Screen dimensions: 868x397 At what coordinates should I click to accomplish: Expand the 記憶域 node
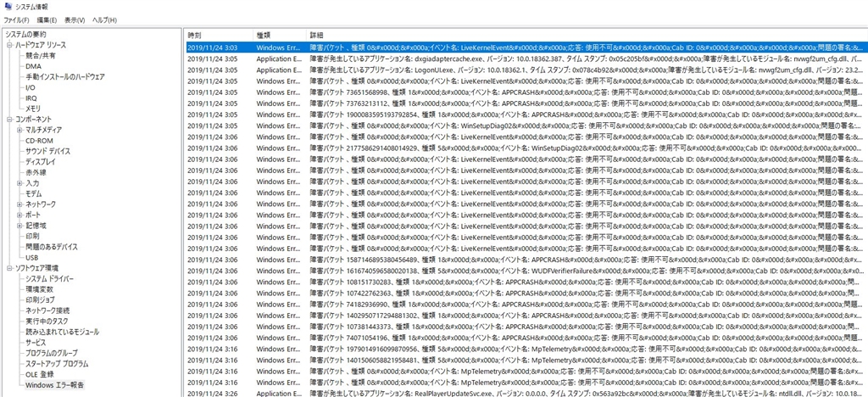click(20, 226)
